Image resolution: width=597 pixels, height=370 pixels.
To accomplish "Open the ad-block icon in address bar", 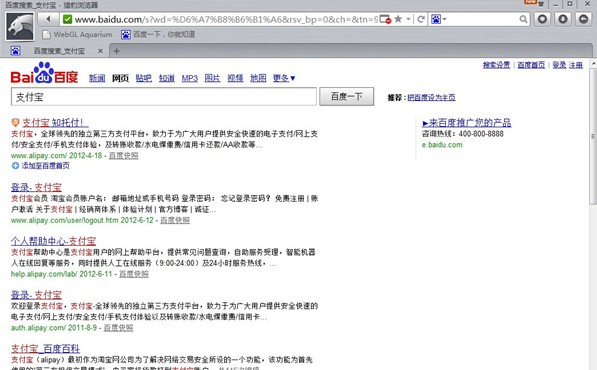I will (x=385, y=19).
